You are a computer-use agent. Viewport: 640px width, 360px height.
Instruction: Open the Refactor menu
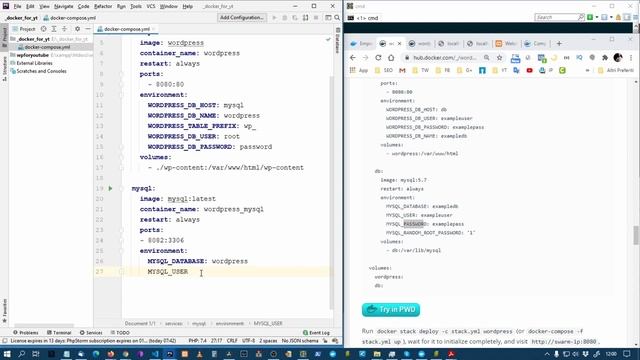pyautogui.click(x=103, y=7)
